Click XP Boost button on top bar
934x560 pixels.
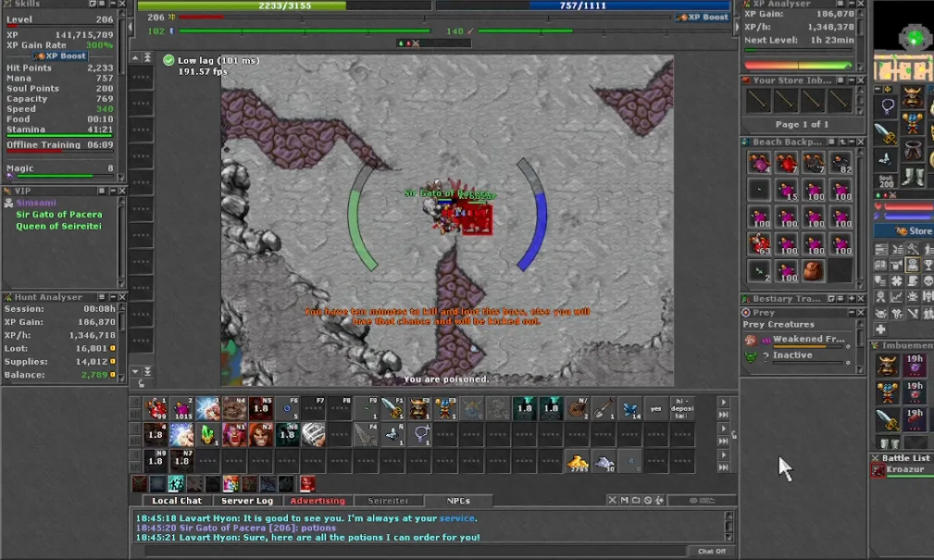point(702,17)
